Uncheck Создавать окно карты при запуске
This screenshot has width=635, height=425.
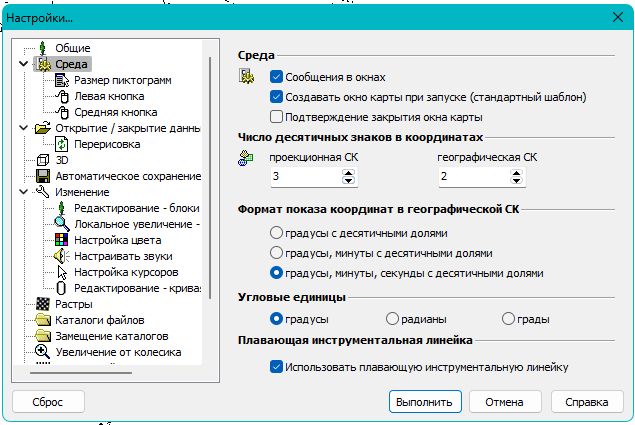pos(276,97)
